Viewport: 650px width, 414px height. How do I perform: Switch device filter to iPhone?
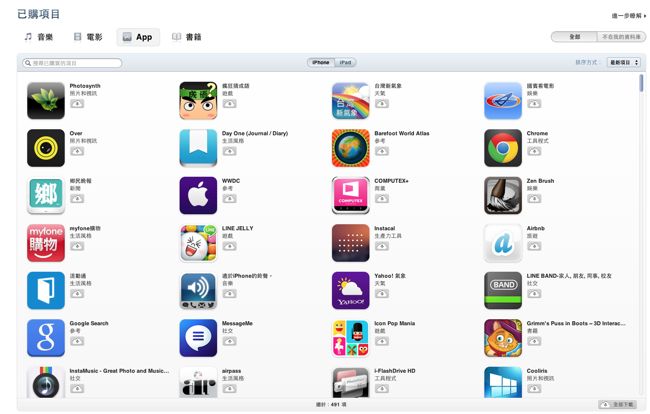tap(321, 63)
